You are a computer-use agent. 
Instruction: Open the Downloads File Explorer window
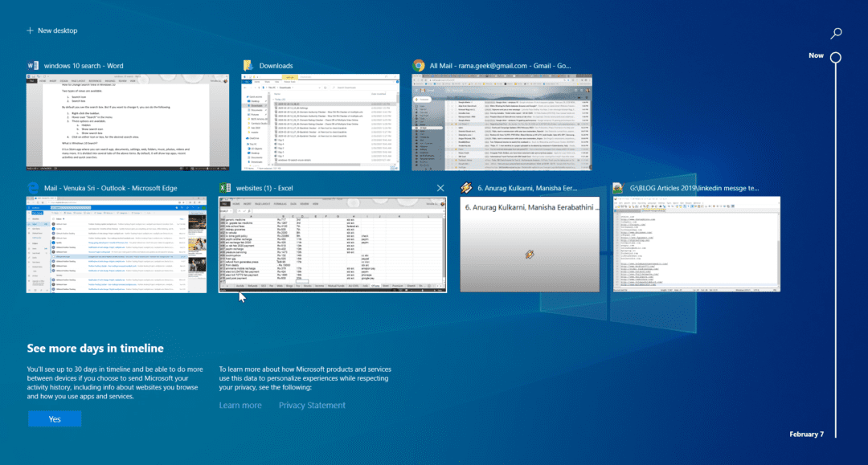pos(321,120)
